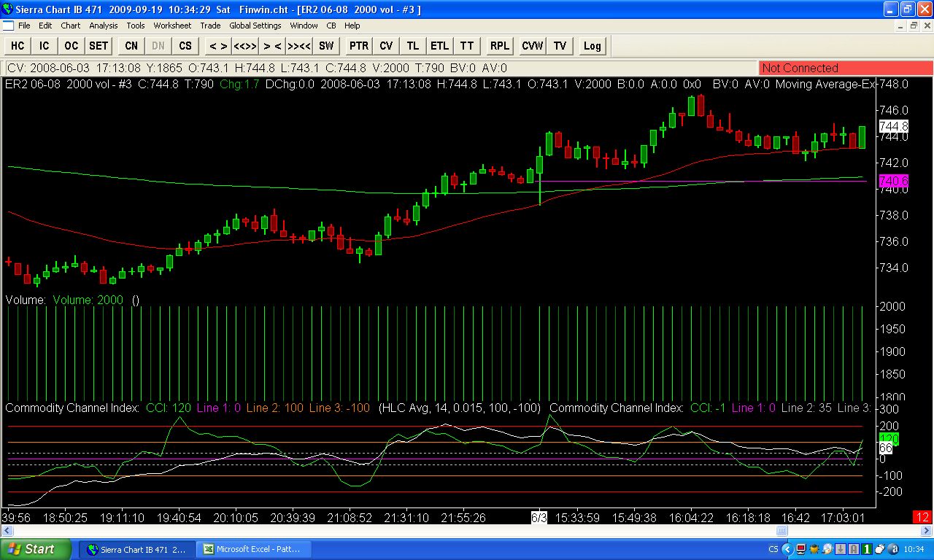The image size is (934, 560).
Task: Click the CS toolbar button
Action: (185, 46)
